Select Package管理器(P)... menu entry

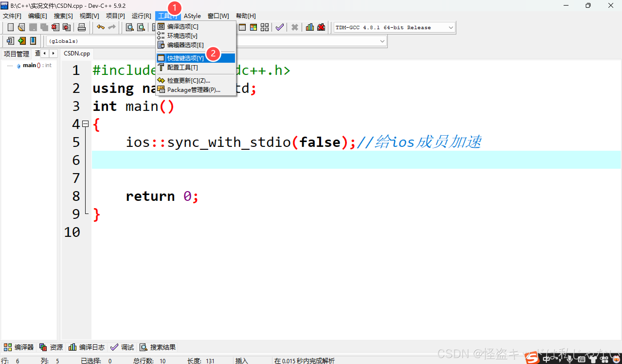196,90
